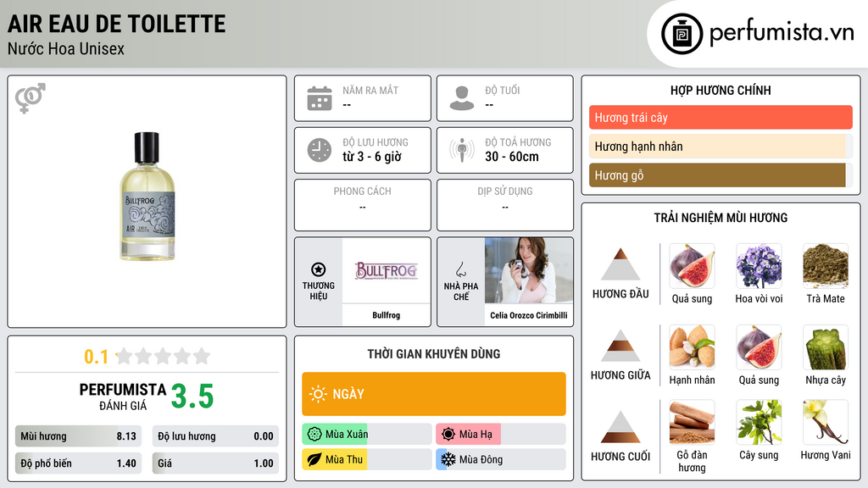Click the perfumista.vn site name
Viewport: 868px width, 488px height.
click(782, 32)
